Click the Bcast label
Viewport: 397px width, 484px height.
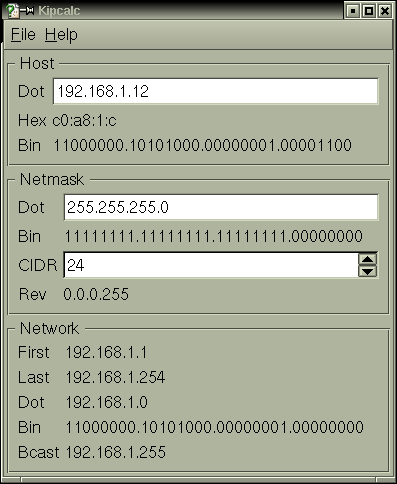39,452
